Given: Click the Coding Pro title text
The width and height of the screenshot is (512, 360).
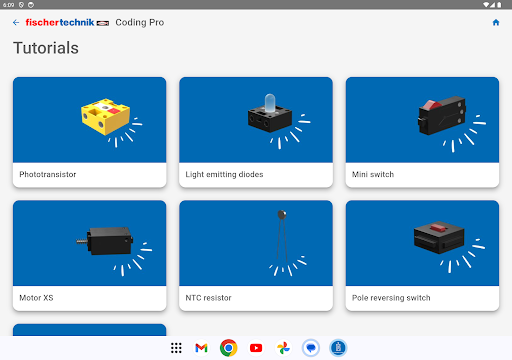Looking at the screenshot, I should pyautogui.click(x=140, y=22).
